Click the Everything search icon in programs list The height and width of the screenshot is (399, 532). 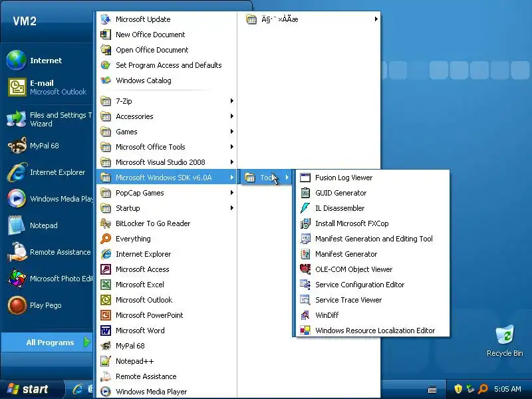106,239
